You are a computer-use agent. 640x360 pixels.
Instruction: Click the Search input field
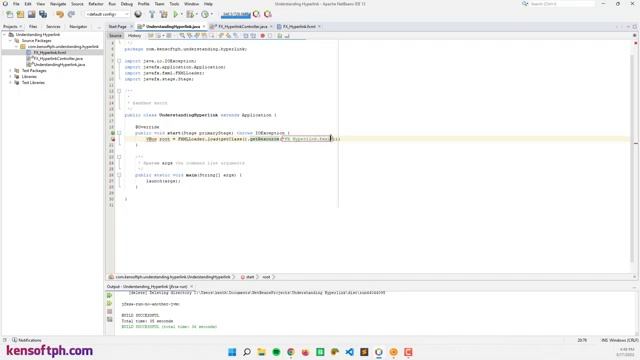click(562, 4)
